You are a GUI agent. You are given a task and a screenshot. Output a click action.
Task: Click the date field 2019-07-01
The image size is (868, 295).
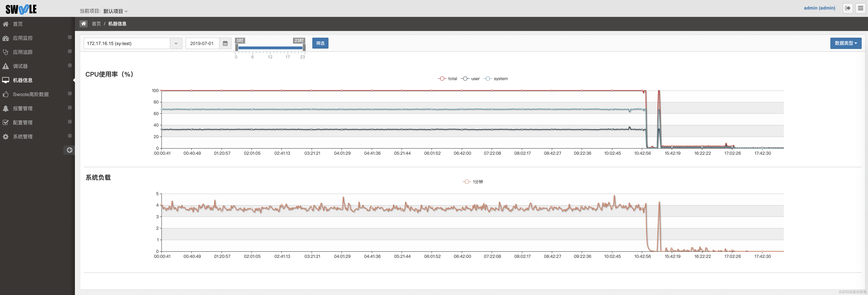(x=203, y=43)
